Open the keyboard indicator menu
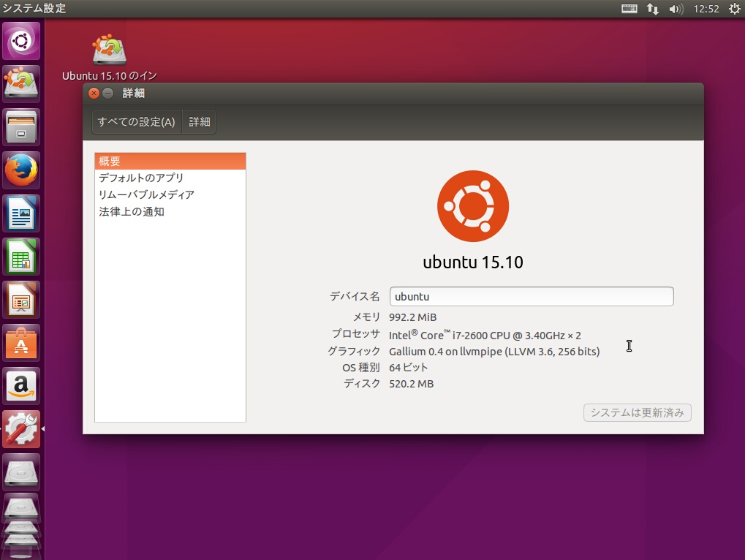 (x=628, y=9)
